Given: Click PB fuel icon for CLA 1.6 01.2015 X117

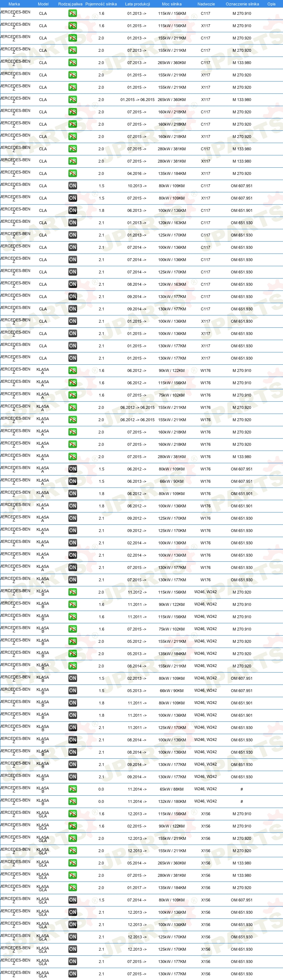Looking at the screenshot, I should coord(73,26).
